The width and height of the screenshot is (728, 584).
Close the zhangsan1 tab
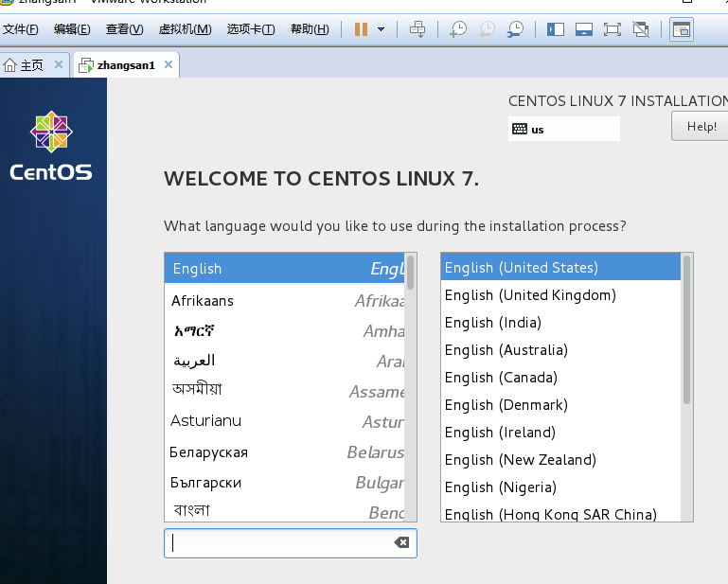169,64
